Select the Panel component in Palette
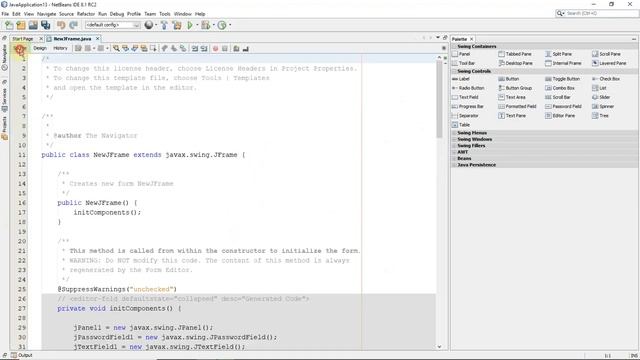Screen dimensions: 640x360 point(461,54)
